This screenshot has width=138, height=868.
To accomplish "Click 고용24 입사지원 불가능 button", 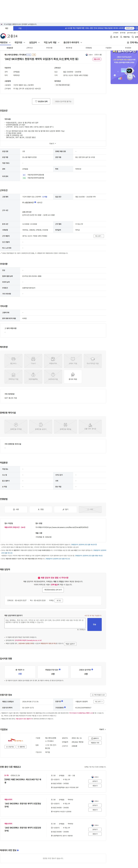I will (63, 101).
